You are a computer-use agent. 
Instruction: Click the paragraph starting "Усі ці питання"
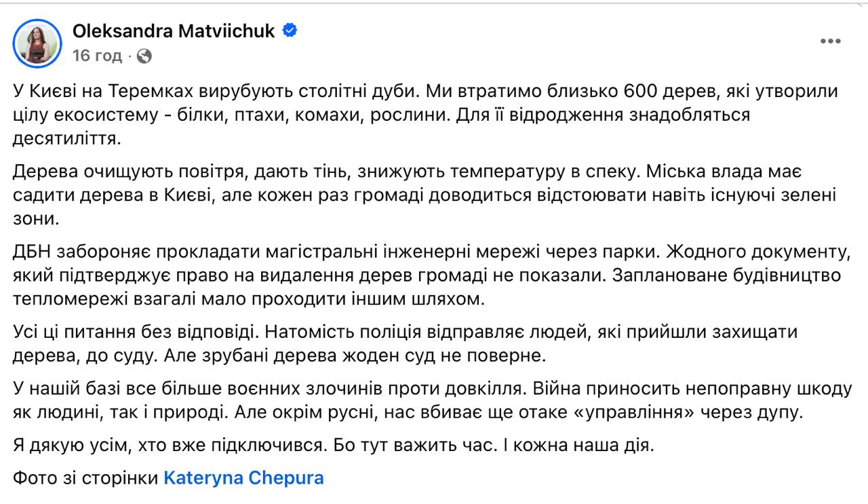pos(406,343)
